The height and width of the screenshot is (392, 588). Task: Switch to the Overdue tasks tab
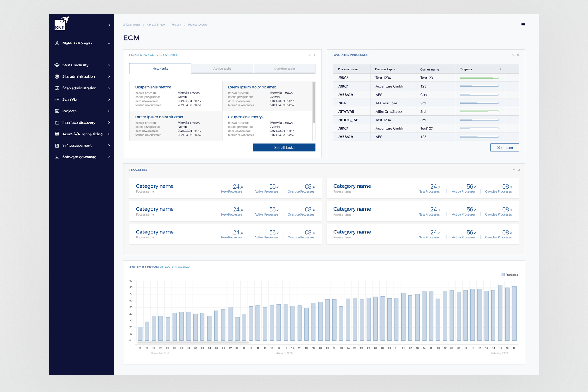284,69
